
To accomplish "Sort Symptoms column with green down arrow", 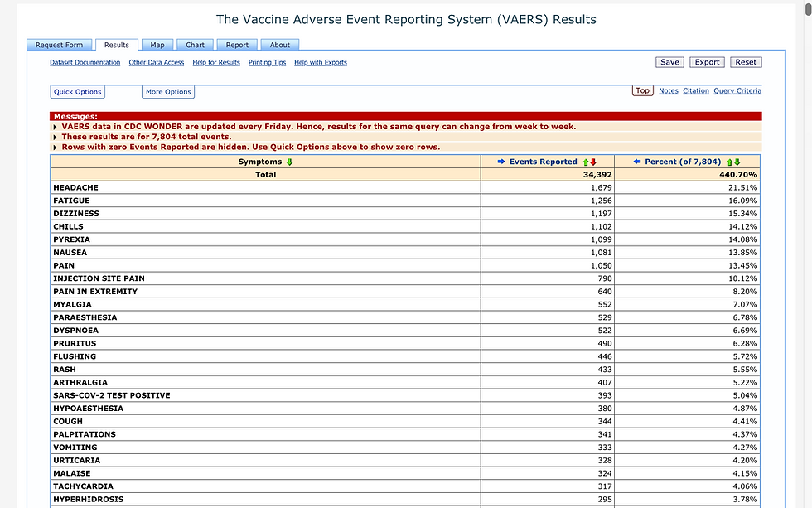I will pyautogui.click(x=289, y=162).
